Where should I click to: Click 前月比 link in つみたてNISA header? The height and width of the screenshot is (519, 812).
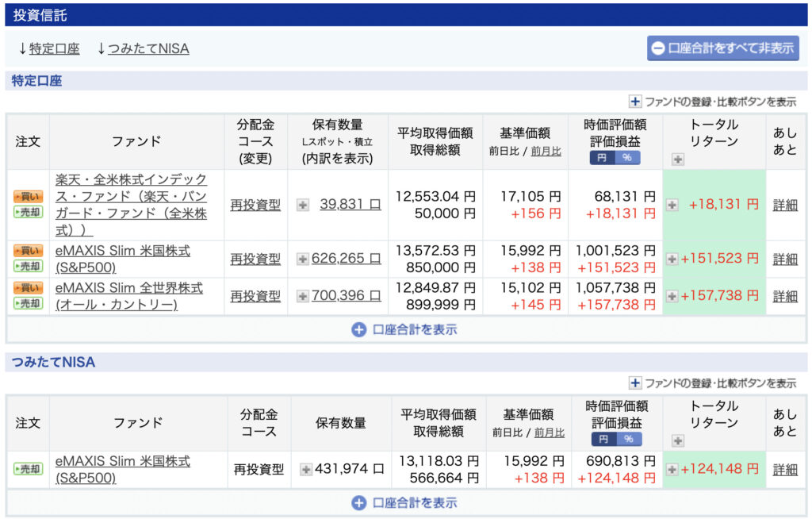(549, 433)
